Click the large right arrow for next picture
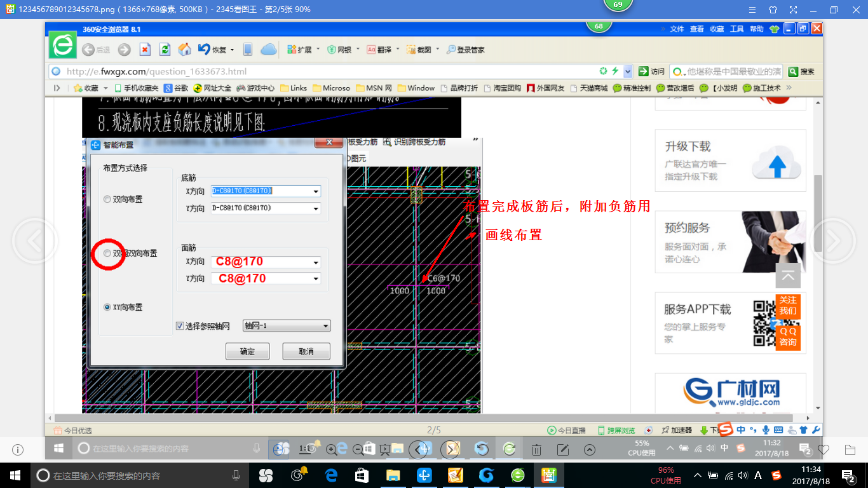Viewport: 868px width, 488px height. [833, 241]
